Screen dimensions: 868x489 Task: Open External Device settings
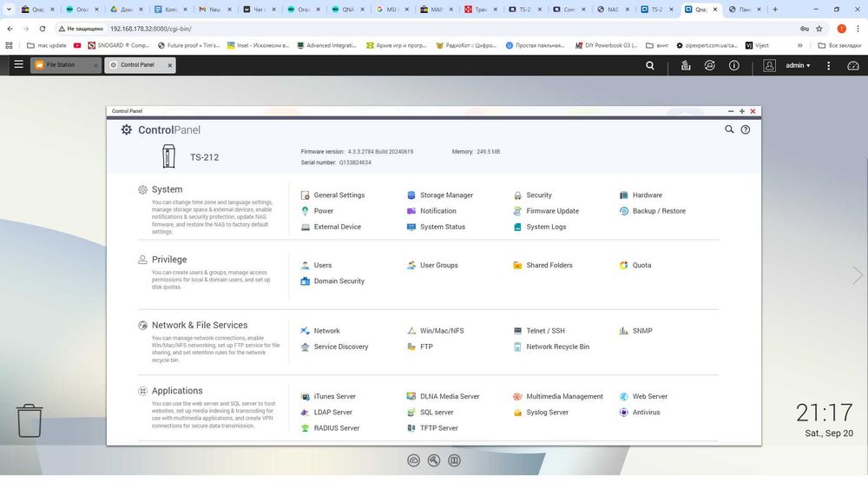coord(331,227)
